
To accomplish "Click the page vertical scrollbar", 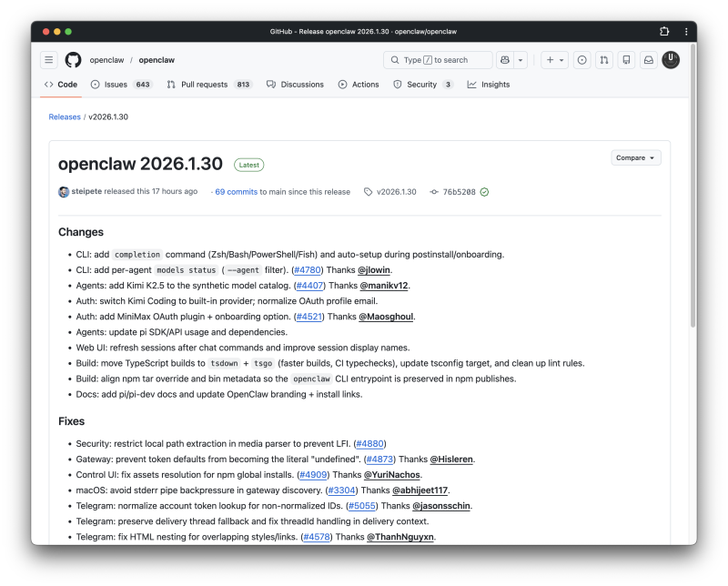I will click(x=693, y=186).
